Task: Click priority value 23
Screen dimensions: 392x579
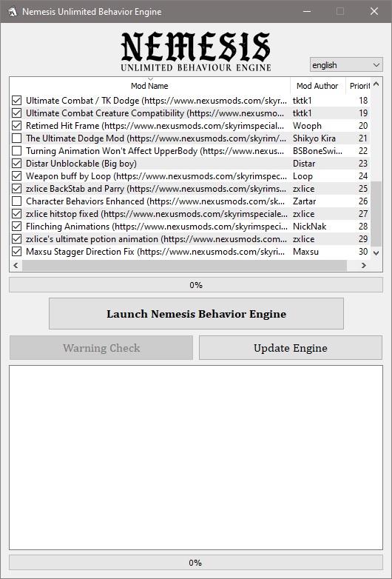Action: tap(363, 163)
